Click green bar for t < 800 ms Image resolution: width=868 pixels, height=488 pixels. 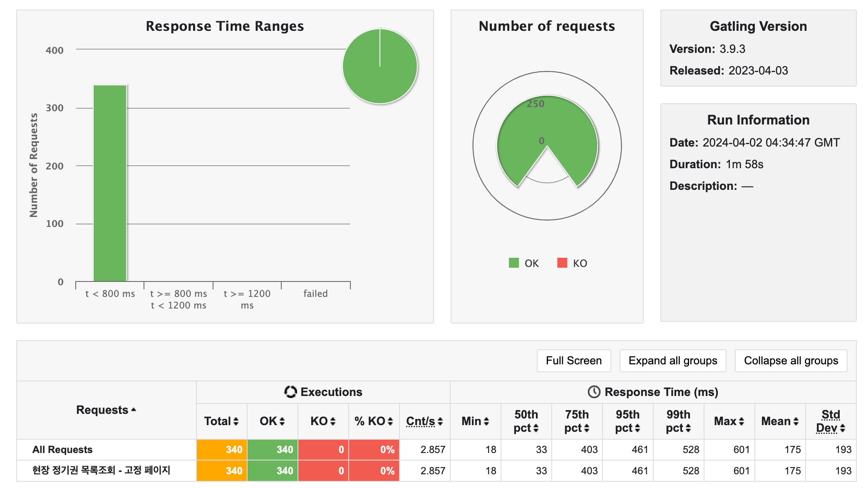[110, 183]
